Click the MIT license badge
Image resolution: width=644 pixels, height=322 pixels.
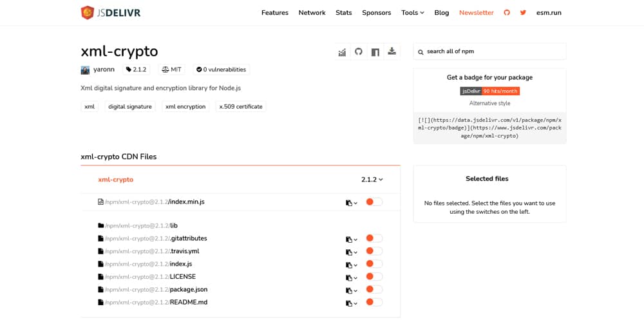pyautogui.click(x=172, y=70)
